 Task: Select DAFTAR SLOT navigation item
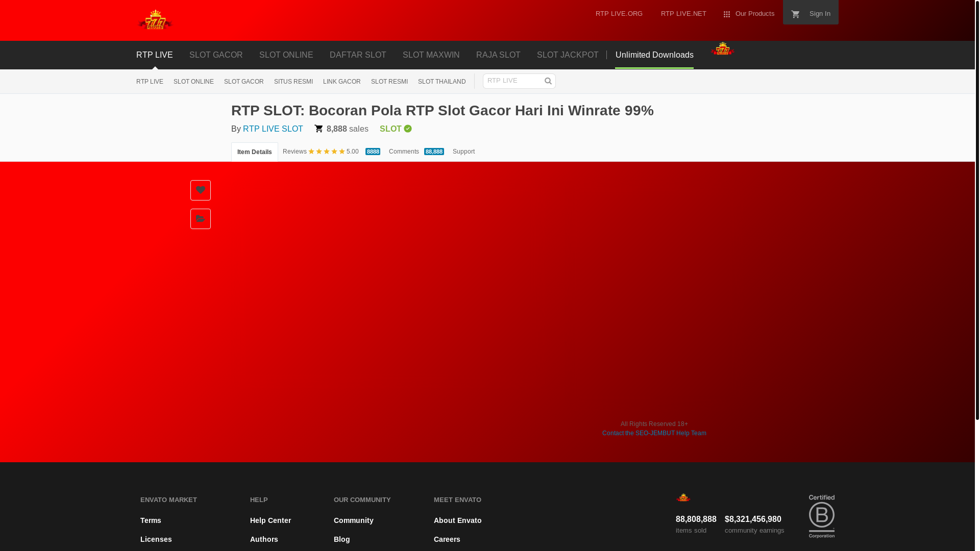[358, 55]
